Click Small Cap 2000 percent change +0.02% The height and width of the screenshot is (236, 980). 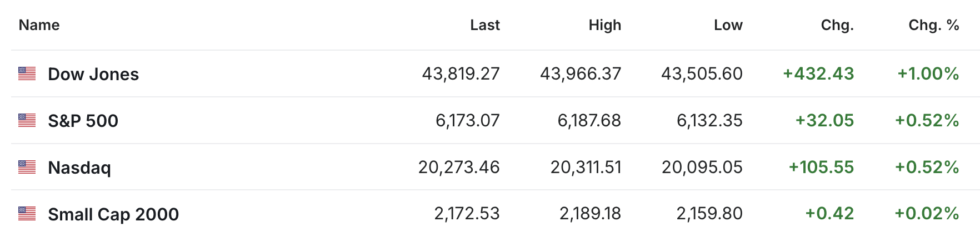pos(927,213)
